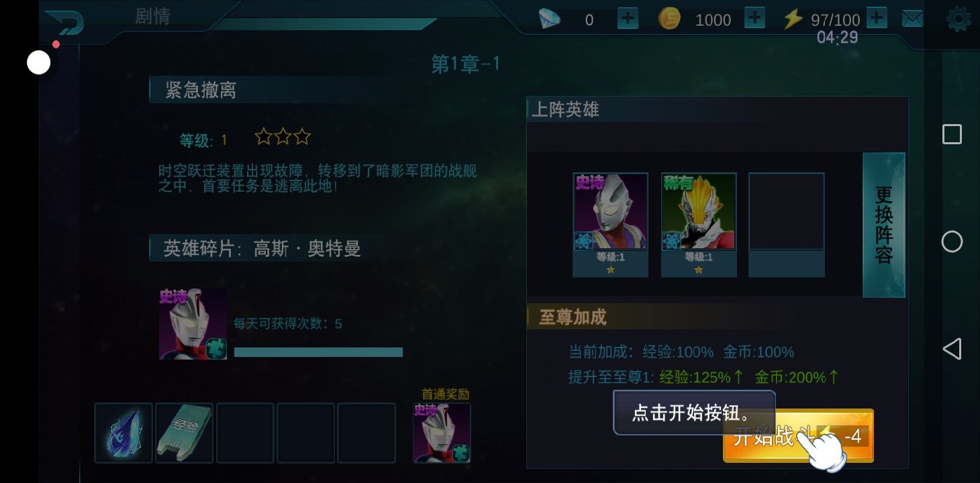Open the settings gear icon

click(959, 19)
